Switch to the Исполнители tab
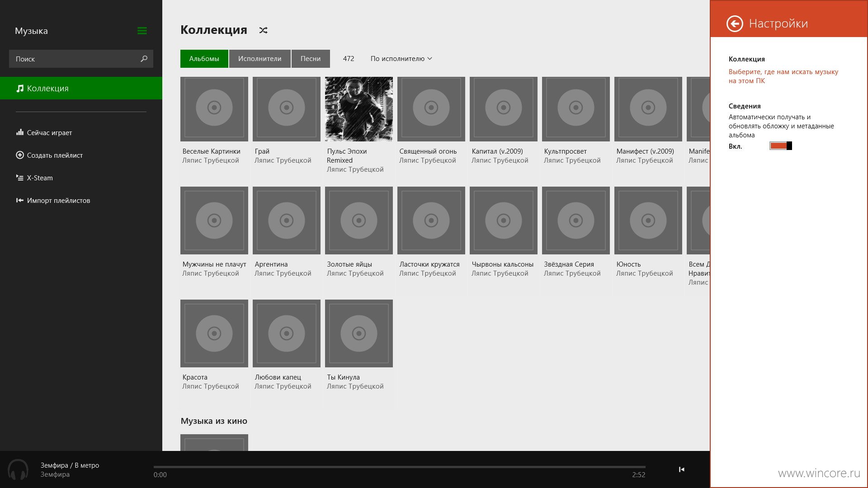The height and width of the screenshot is (488, 868). point(259,59)
